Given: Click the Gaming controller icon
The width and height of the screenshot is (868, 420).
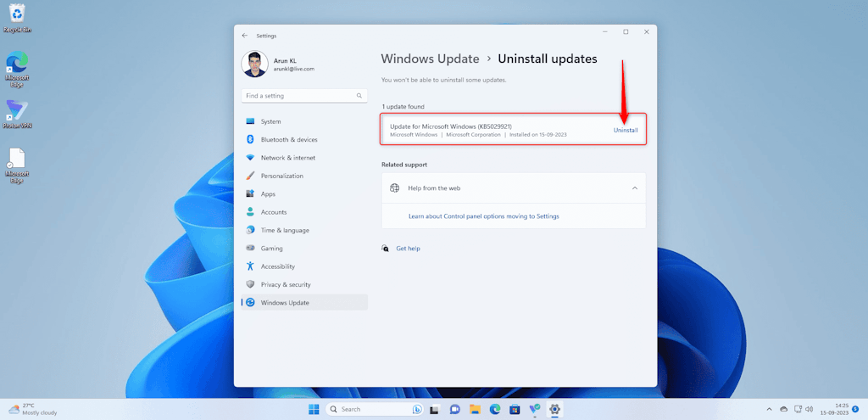Looking at the screenshot, I should (x=250, y=249).
